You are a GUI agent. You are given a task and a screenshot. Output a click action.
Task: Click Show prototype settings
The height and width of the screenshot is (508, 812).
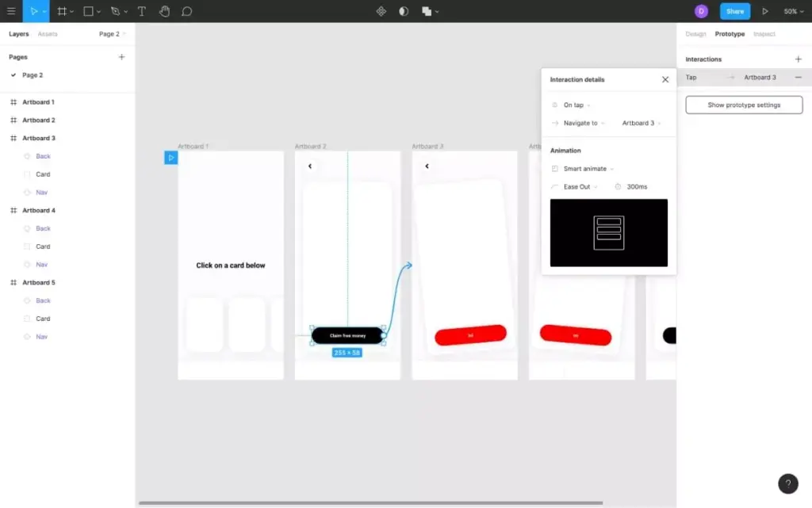(x=744, y=104)
